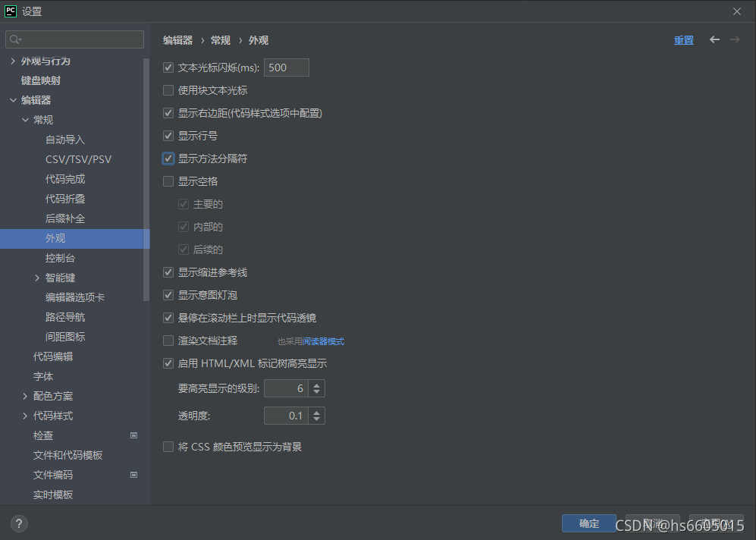Enable 显示空格 checkbox
The width and height of the screenshot is (756, 540).
pyautogui.click(x=168, y=181)
